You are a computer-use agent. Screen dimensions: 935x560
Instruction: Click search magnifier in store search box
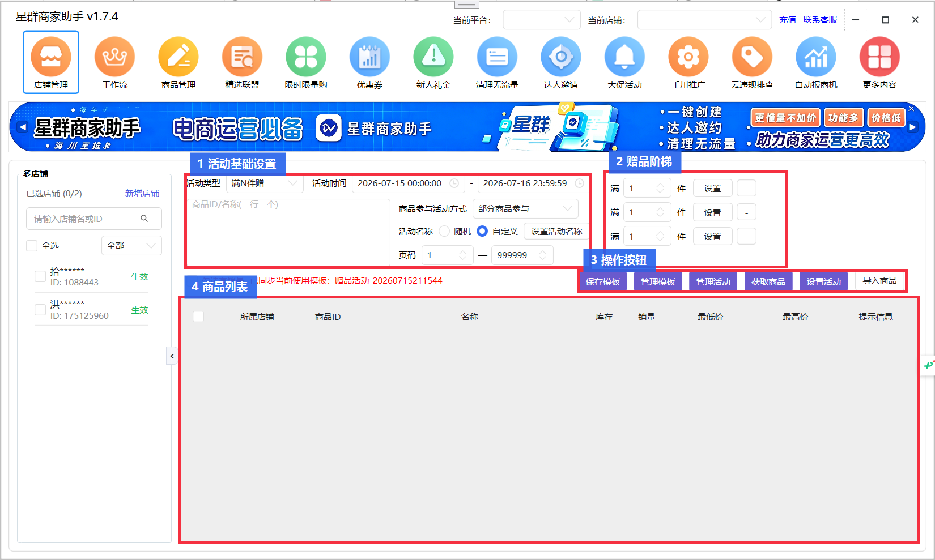[x=144, y=219]
